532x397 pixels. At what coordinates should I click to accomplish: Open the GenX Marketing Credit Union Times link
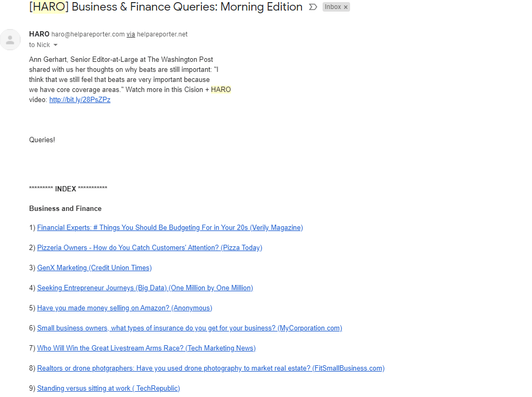[94, 268]
